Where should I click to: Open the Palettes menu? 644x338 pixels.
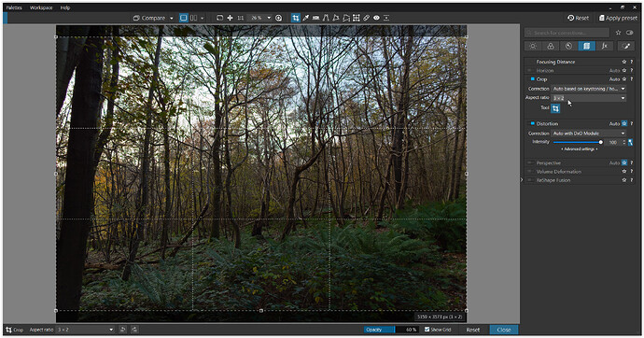pos(14,7)
